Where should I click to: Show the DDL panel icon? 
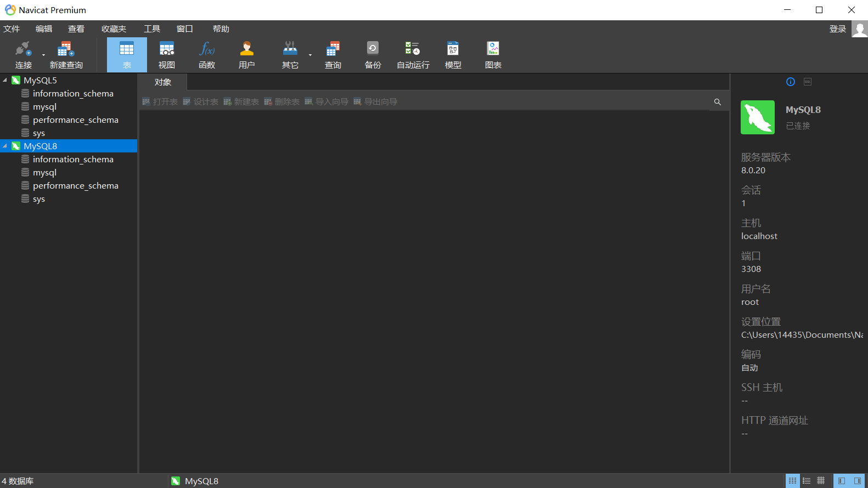click(x=808, y=82)
